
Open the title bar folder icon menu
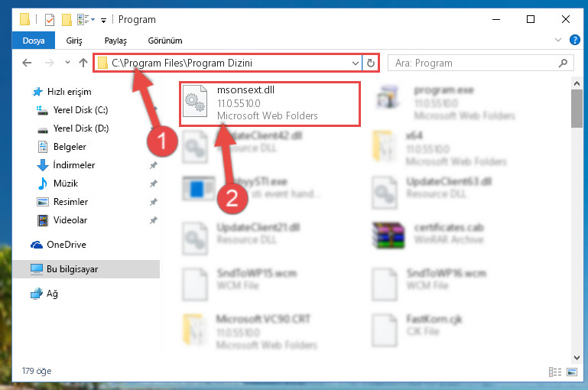24,20
